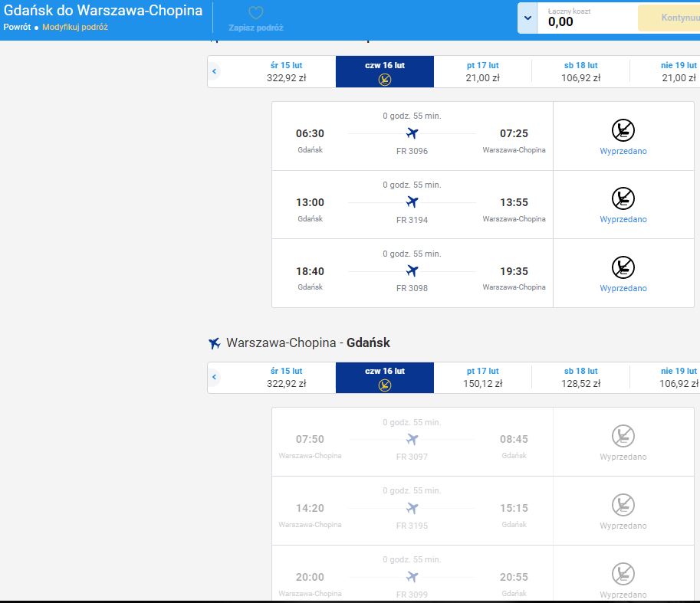Click sold-out seat icon for flight FR 3099
Image resolution: width=700 pixels, height=603 pixels.
623,574
